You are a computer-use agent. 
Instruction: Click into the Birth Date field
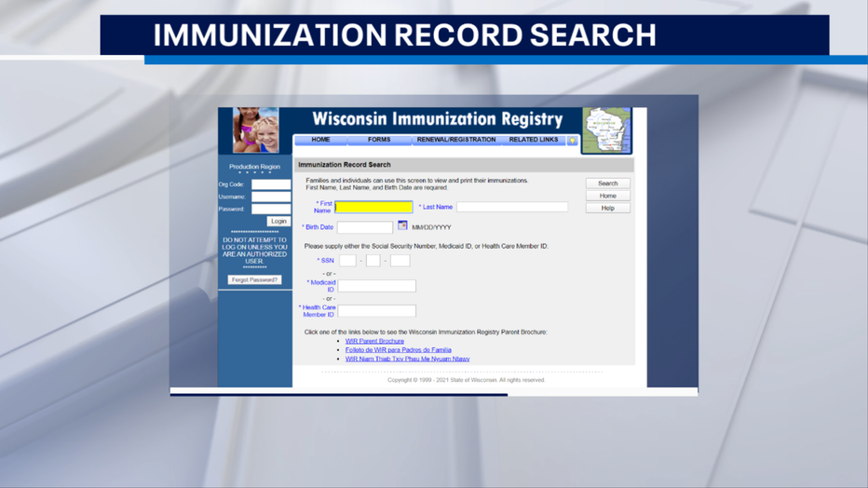pyautogui.click(x=365, y=227)
